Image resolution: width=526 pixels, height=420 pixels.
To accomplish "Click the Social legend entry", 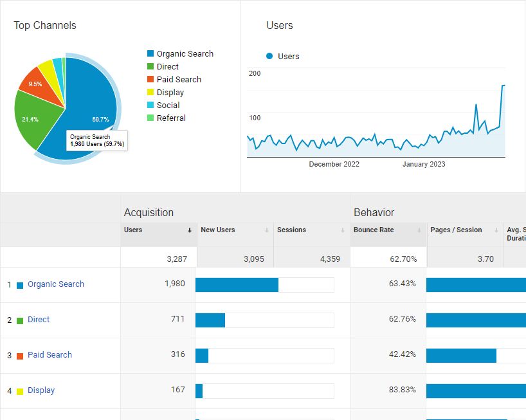I will tap(168, 105).
